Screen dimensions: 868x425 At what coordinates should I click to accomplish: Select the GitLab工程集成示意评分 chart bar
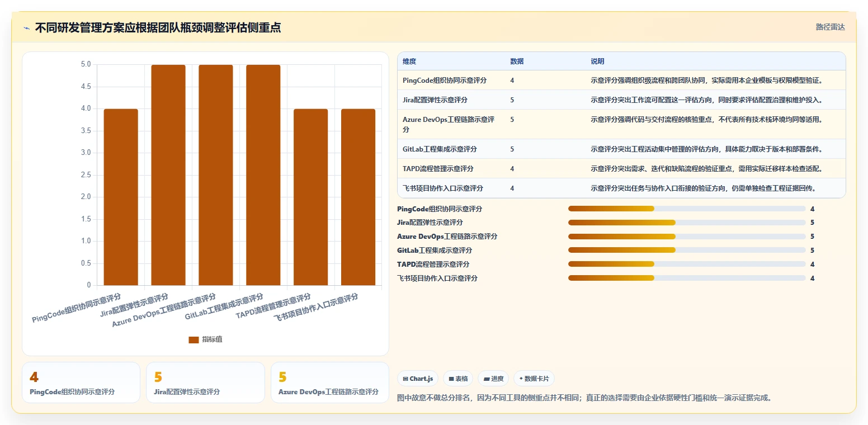(x=263, y=175)
